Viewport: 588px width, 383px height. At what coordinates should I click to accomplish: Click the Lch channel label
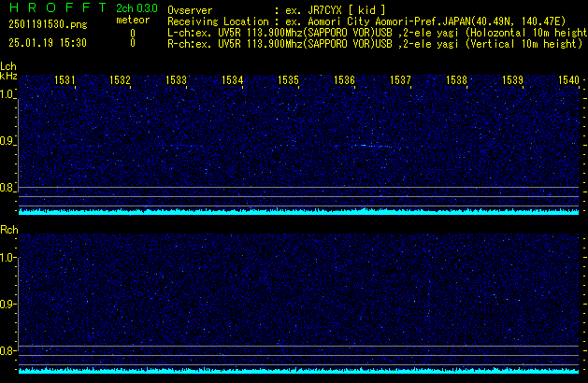(x=8, y=66)
